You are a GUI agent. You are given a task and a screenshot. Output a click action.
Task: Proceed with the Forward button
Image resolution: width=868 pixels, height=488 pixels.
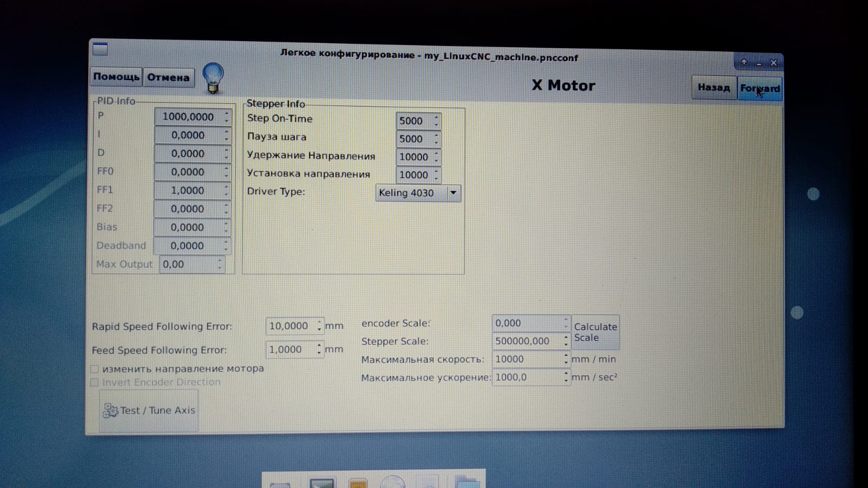click(759, 88)
